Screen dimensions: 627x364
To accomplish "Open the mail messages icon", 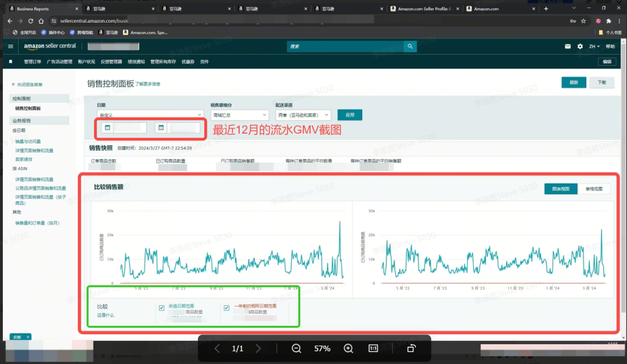I will (568, 46).
